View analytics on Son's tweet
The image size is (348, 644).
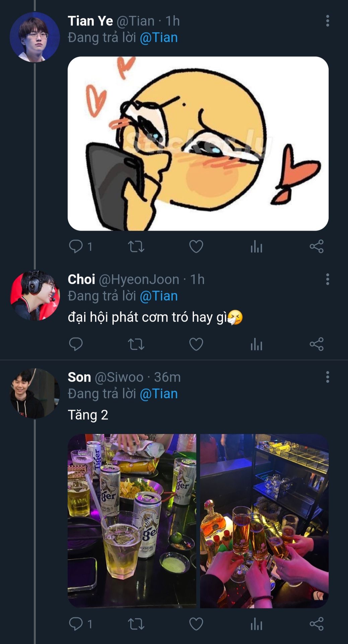click(x=256, y=624)
